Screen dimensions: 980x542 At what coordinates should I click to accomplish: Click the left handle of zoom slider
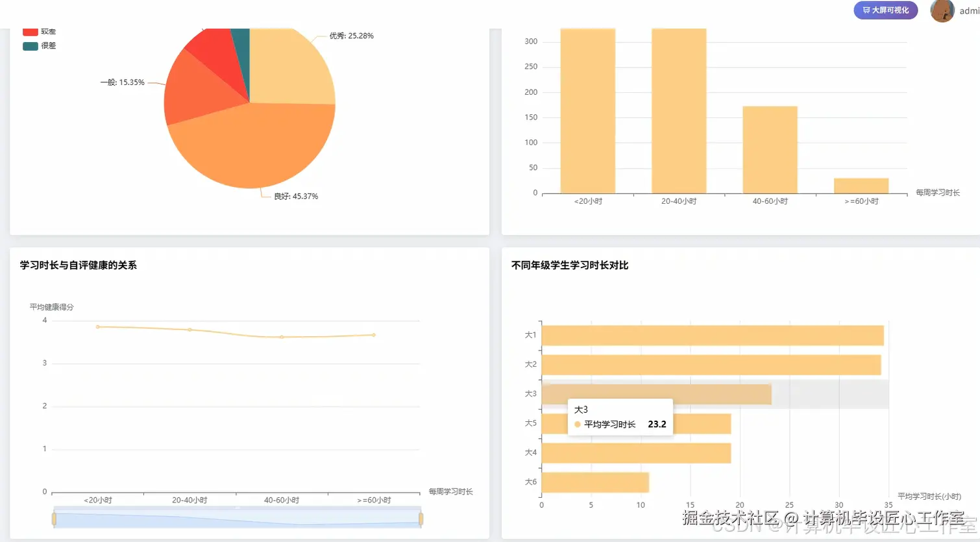(x=54, y=519)
